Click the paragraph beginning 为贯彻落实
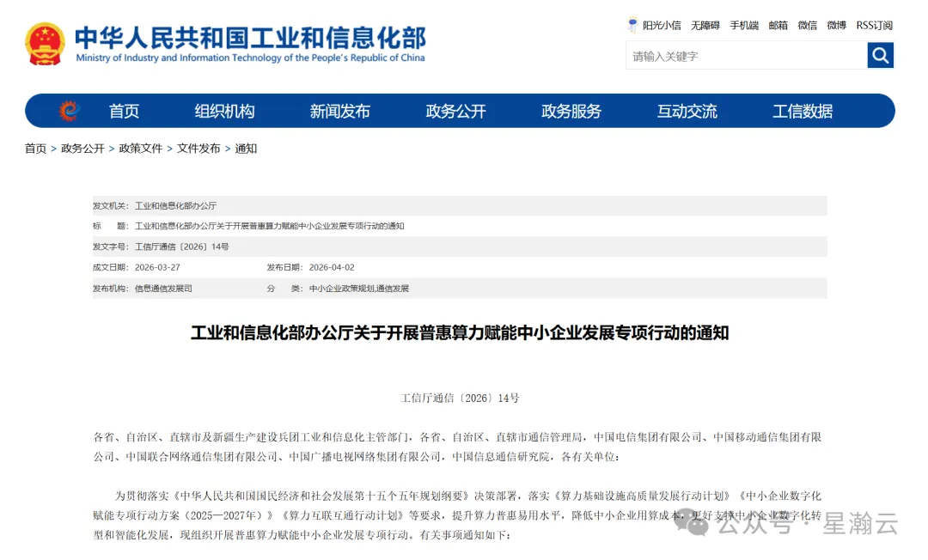This screenshot has height=560, width=928. (457, 515)
